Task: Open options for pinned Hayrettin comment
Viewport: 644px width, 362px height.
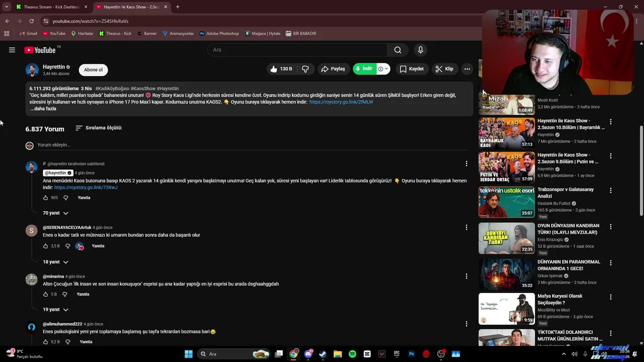Action: [x=466, y=163]
